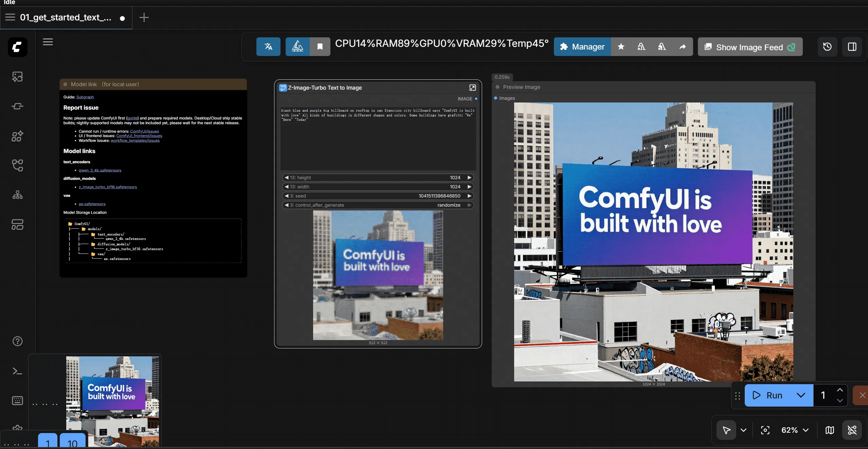Share the current workflow
This screenshot has width=868, height=449.
pos(683,46)
